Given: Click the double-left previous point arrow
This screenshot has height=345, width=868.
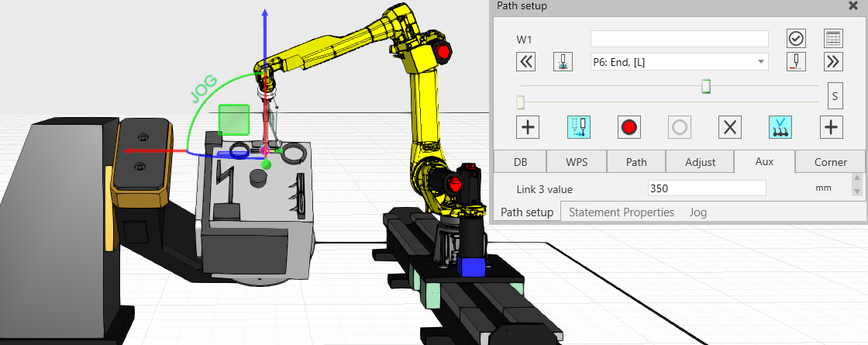Looking at the screenshot, I should (x=527, y=62).
